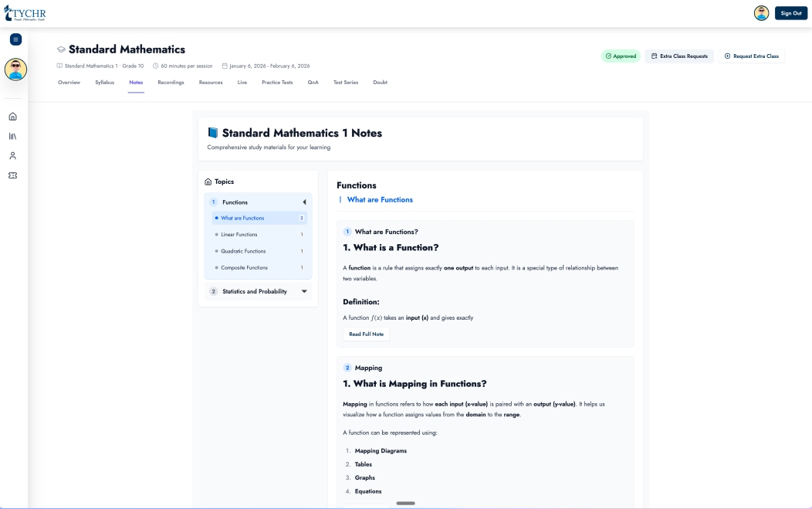The height and width of the screenshot is (509, 812).
Task: Click Request Extra Class button
Action: [x=751, y=56]
